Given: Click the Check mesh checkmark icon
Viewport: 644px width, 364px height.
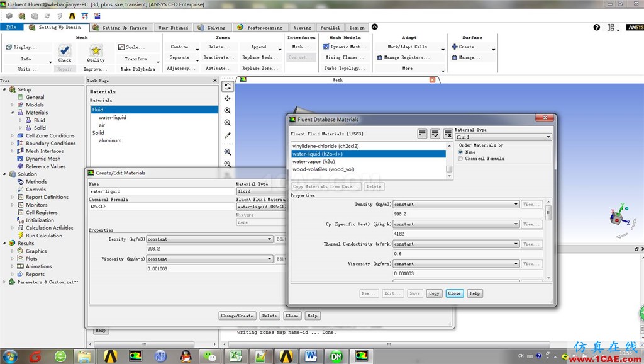Looking at the screenshot, I should [65, 50].
